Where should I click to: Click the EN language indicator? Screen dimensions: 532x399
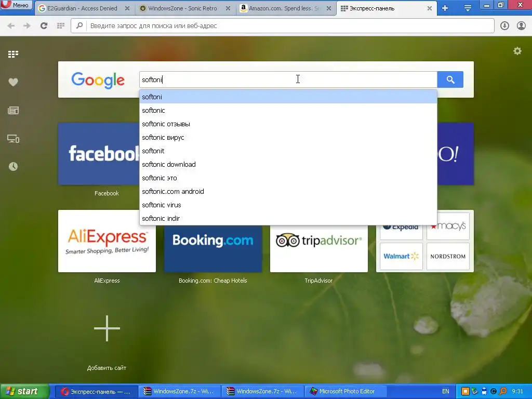[x=445, y=392]
